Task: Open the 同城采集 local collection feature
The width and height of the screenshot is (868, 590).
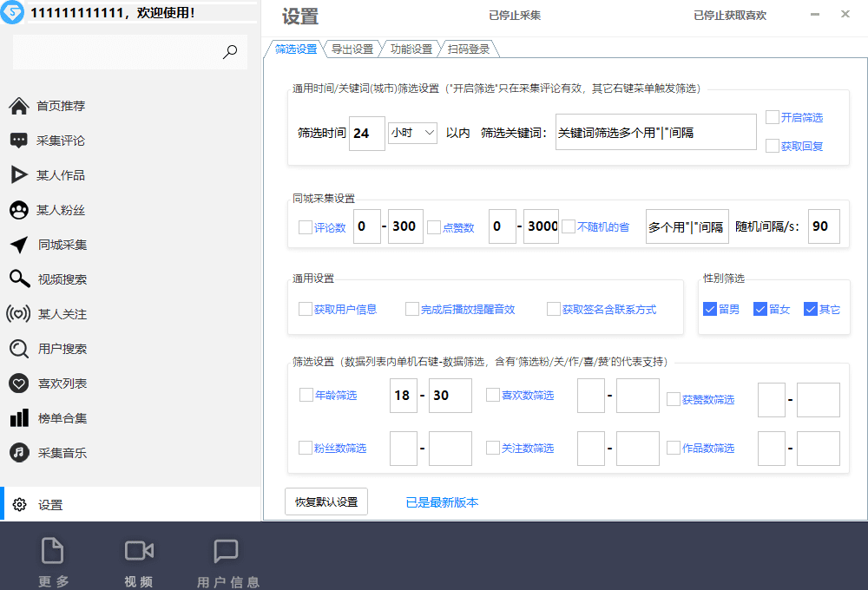Action: coord(62,245)
